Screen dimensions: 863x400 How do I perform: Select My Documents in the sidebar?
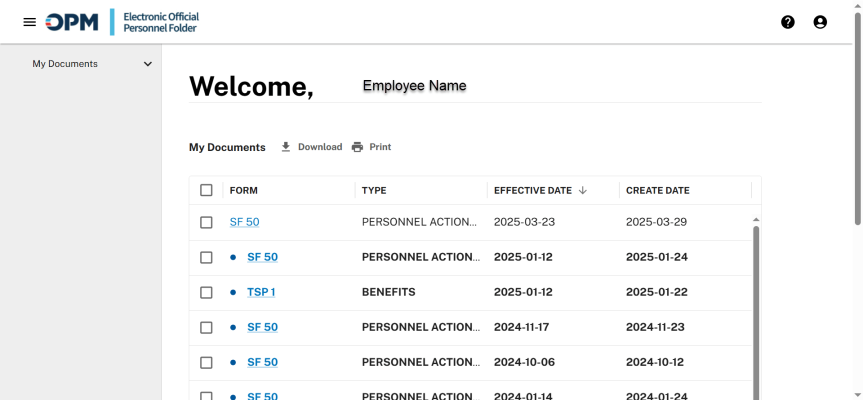pos(65,64)
